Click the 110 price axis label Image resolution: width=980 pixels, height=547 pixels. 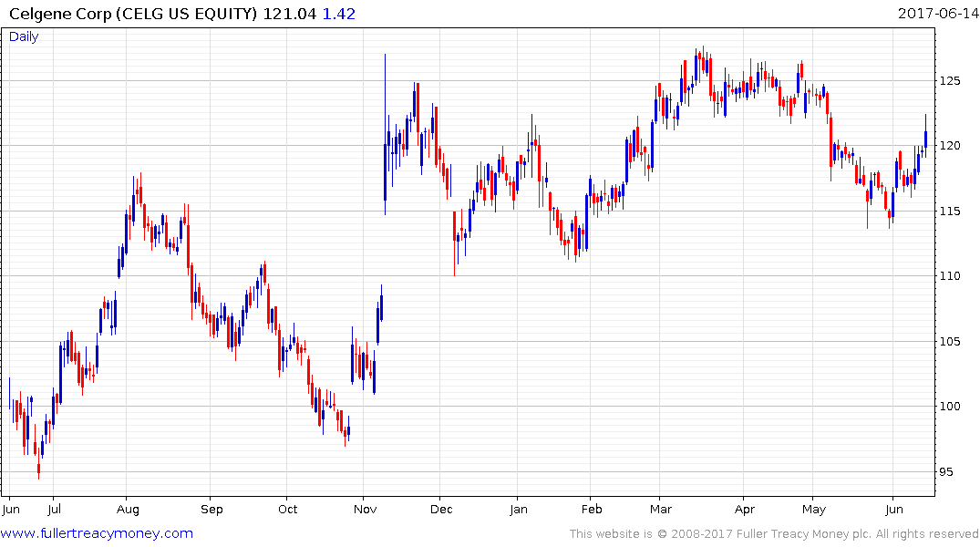951,276
